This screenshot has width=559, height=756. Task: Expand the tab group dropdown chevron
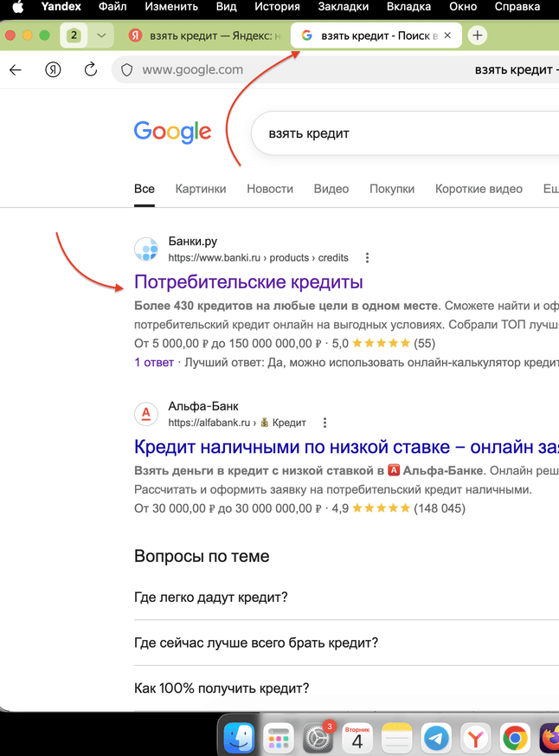(101, 36)
